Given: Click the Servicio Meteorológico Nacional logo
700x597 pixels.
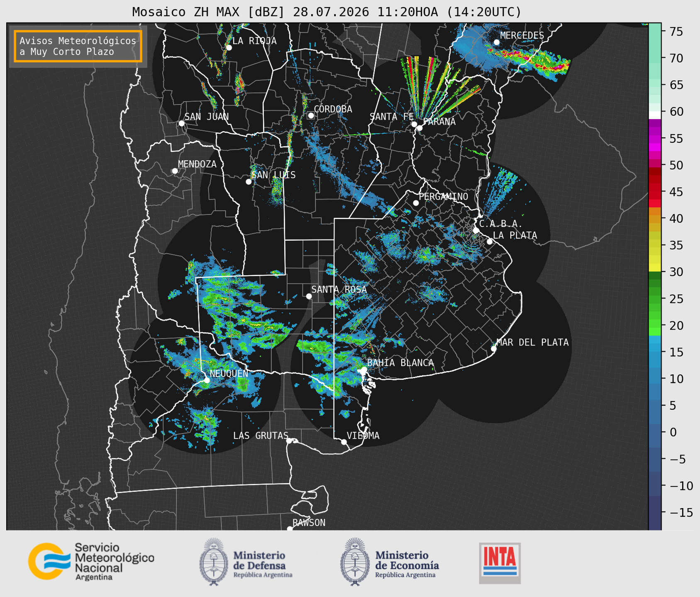Looking at the screenshot, I should (91, 561).
